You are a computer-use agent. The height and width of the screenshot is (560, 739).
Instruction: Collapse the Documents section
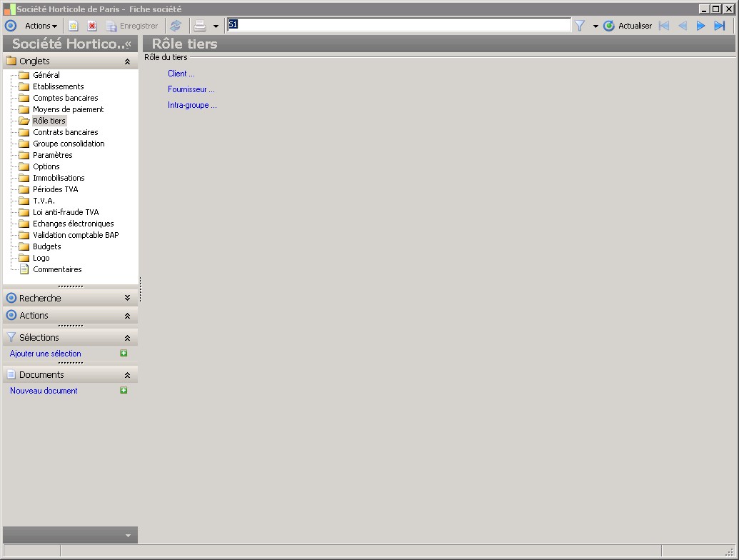pyautogui.click(x=127, y=375)
